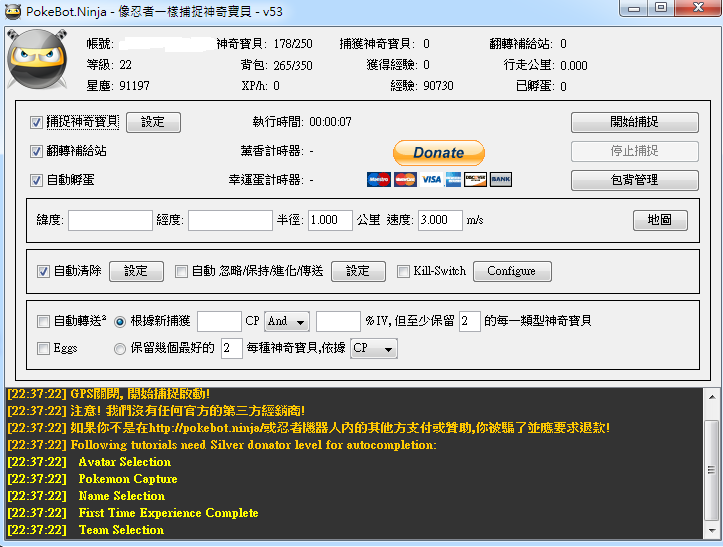
Task: Click the 經度 longitude input field
Action: tap(230, 220)
